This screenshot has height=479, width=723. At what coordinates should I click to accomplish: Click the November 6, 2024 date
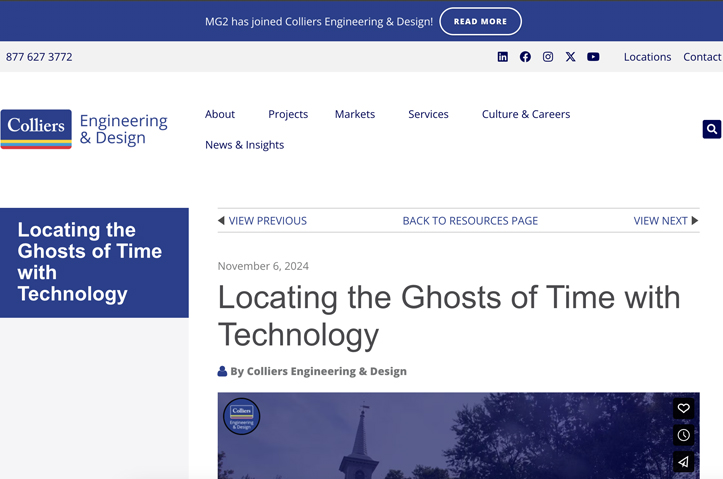coord(263,266)
